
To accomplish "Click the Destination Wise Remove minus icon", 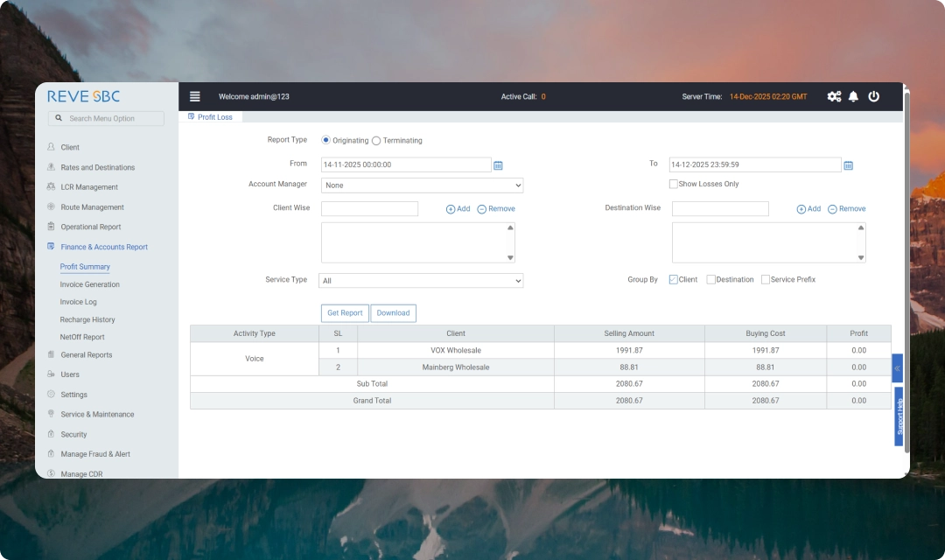I will click(832, 209).
